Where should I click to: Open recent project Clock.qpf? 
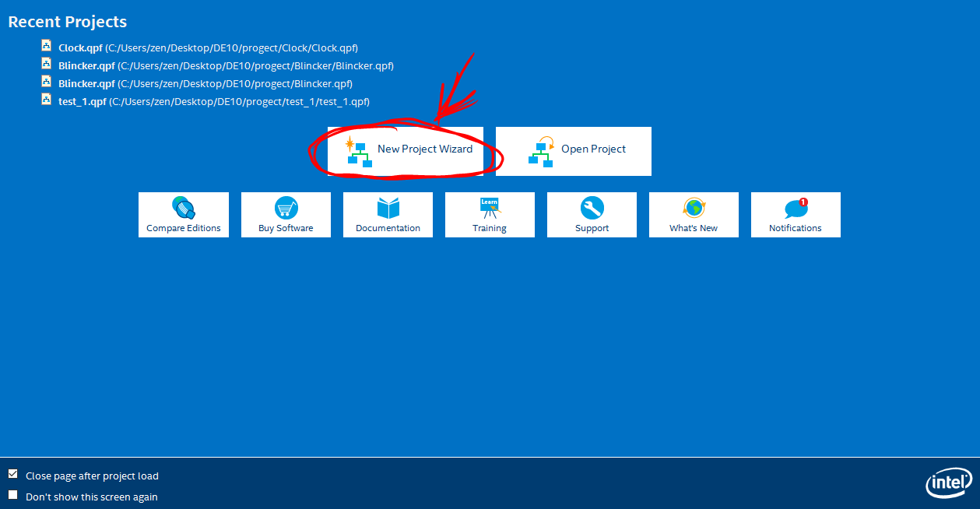click(x=208, y=47)
